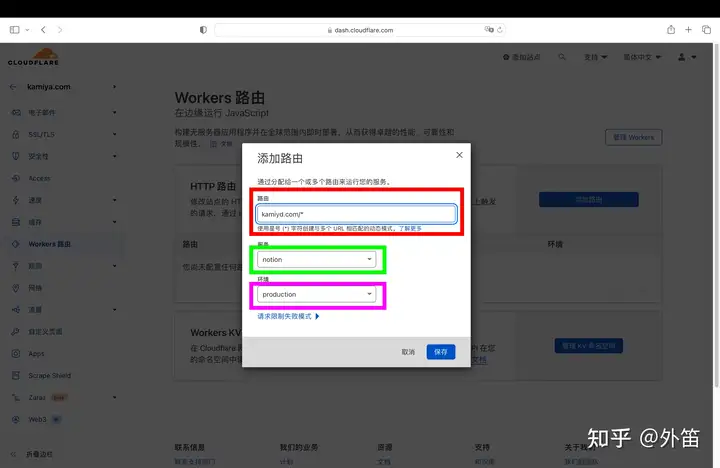Click 添加站点 in the header
Image resolution: width=720 pixels, height=468 pixels.
point(522,57)
